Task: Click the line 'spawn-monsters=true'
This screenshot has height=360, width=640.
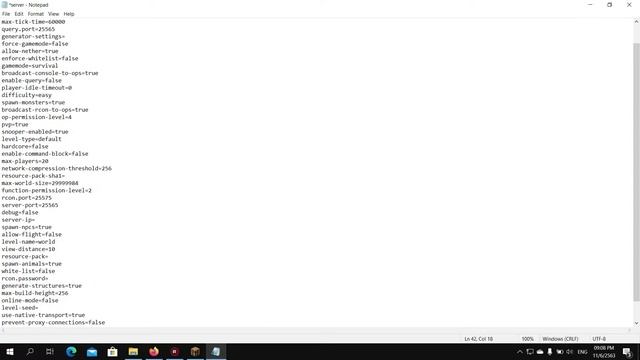Action: point(33,102)
